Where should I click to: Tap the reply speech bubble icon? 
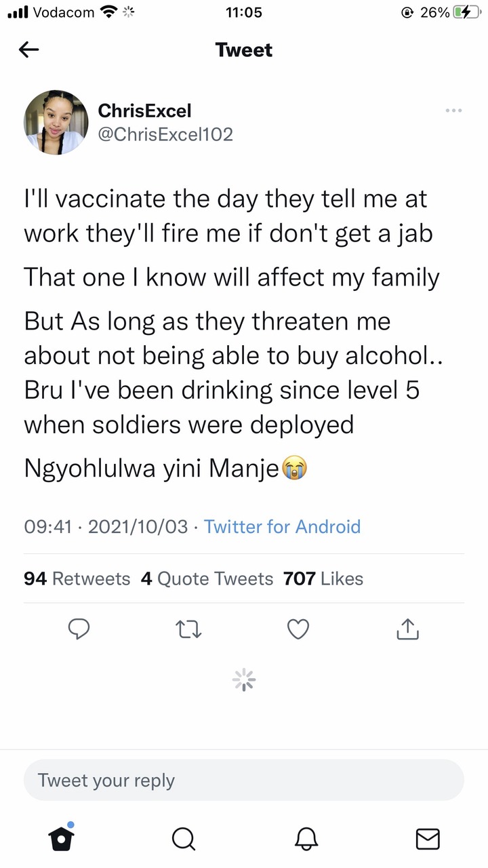tap(79, 629)
